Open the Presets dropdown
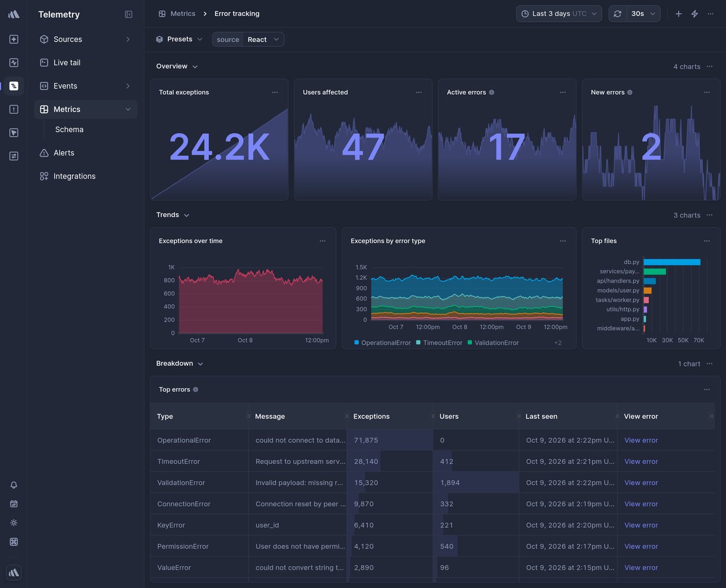Screen dimensions: 726x588 179,39
